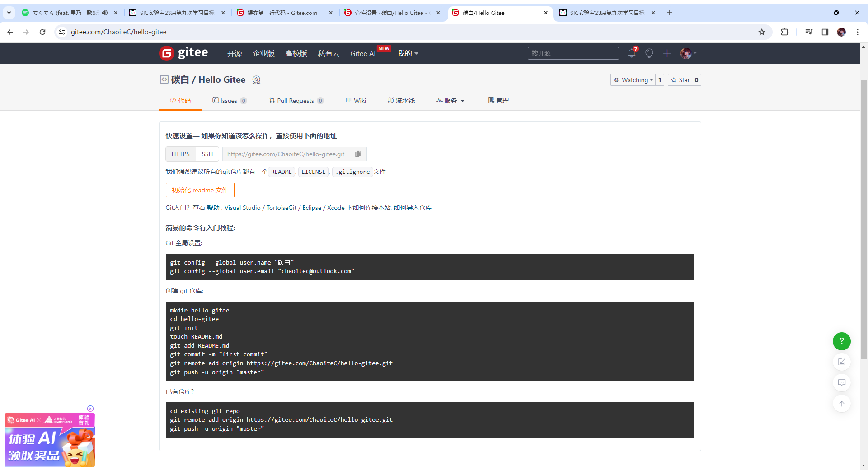Open the green help question button
This screenshot has width=868, height=470.
tap(841, 341)
